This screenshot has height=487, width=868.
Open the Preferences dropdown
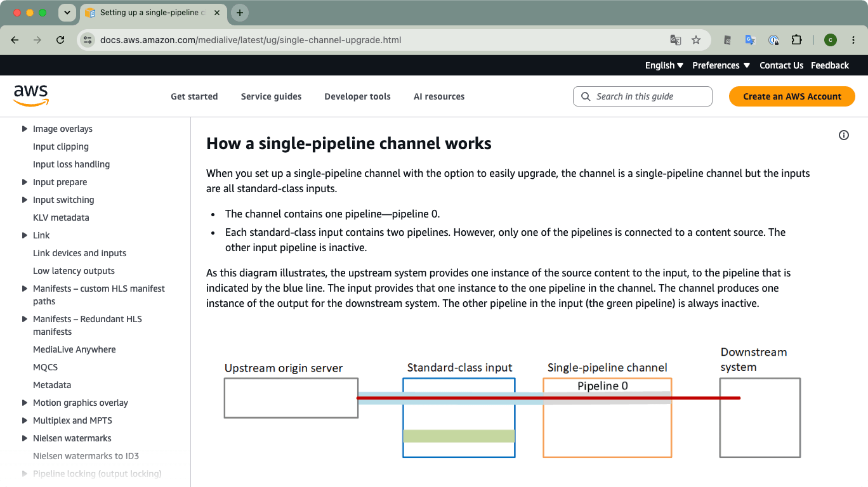pos(721,65)
